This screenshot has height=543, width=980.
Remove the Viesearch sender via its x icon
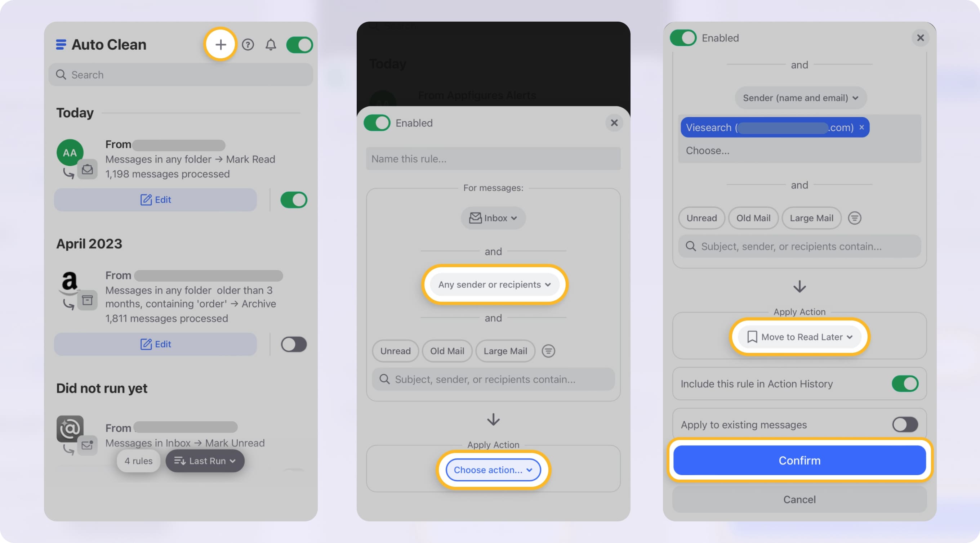pyautogui.click(x=861, y=127)
